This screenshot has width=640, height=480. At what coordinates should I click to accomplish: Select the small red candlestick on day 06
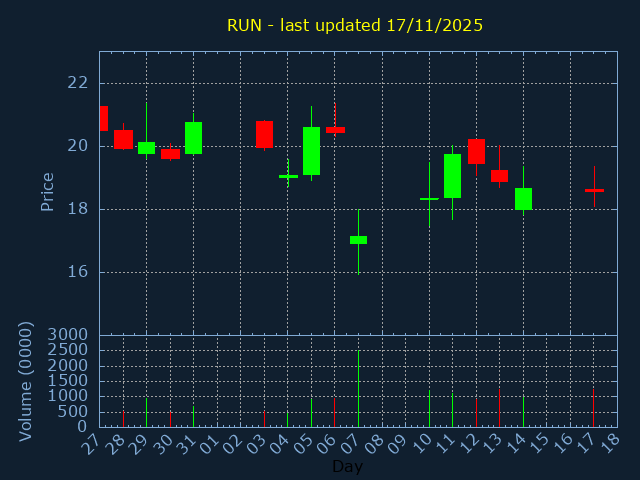point(335,129)
